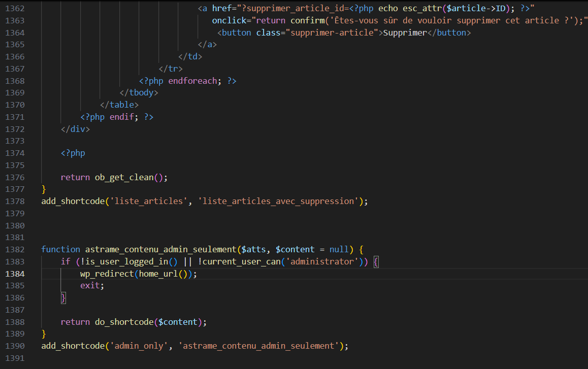Viewport: 588px width, 369px height.
Task: Click line number 1384 in the gutter
Action: (15, 274)
